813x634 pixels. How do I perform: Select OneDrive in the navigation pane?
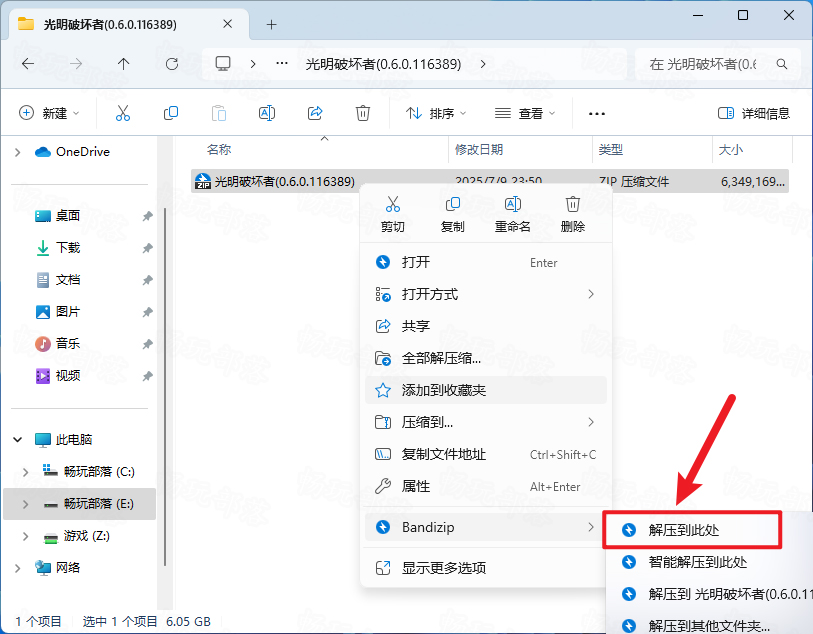[72, 152]
